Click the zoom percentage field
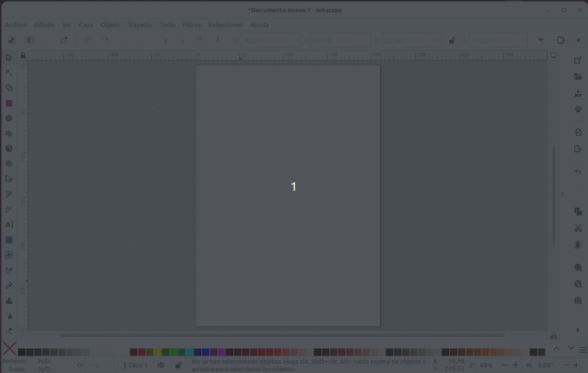Screen dimensions: 588x373 pos(487,365)
